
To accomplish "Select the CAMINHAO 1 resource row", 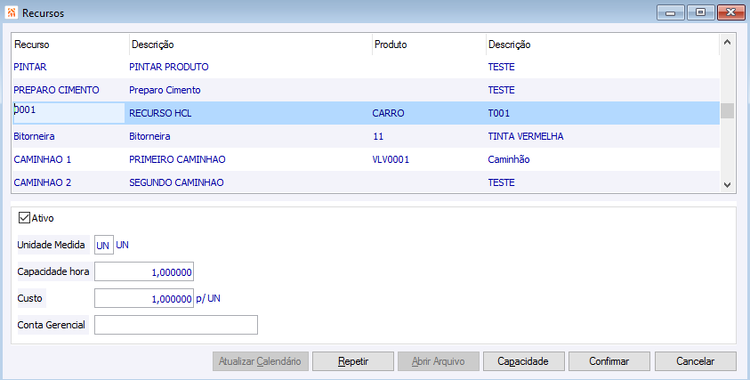I will click(366, 159).
